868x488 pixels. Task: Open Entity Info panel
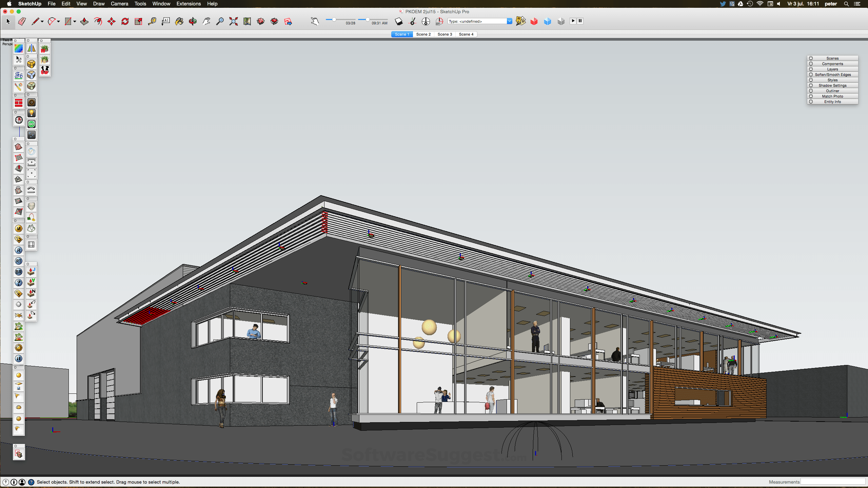click(x=832, y=102)
